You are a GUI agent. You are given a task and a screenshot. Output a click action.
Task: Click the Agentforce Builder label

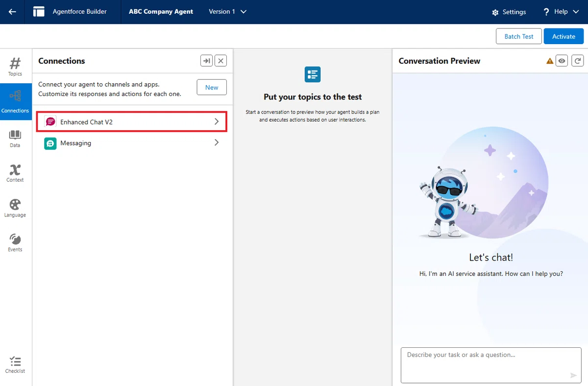click(79, 12)
